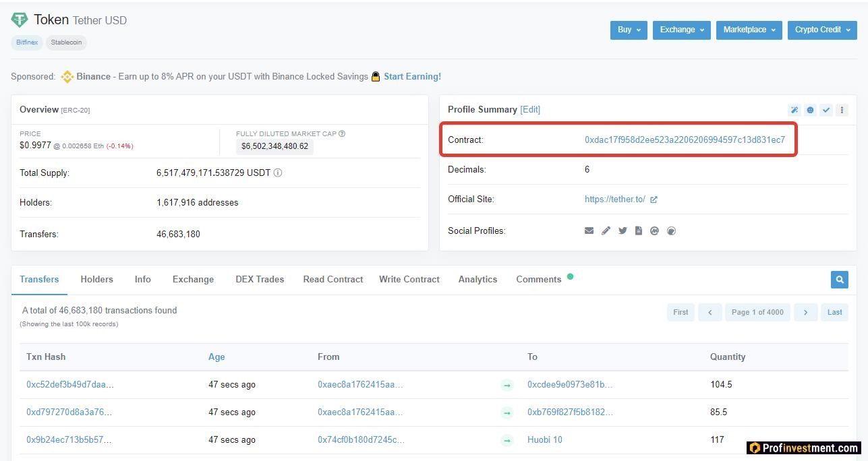The width and height of the screenshot is (868, 461).
Task: Expand the Buy dropdown
Action: click(x=629, y=30)
